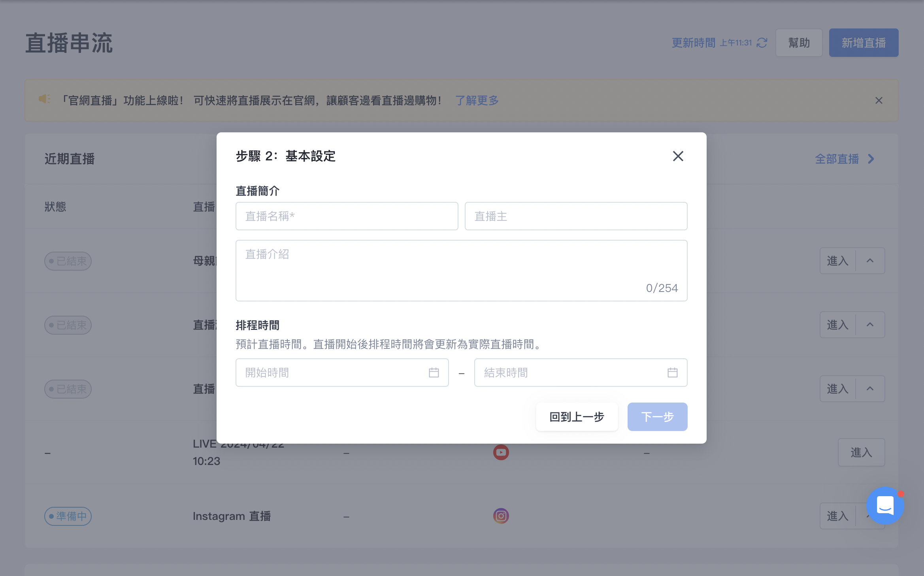Click the calendar icon in 結束時間
924x576 pixels.
(672, 373)
